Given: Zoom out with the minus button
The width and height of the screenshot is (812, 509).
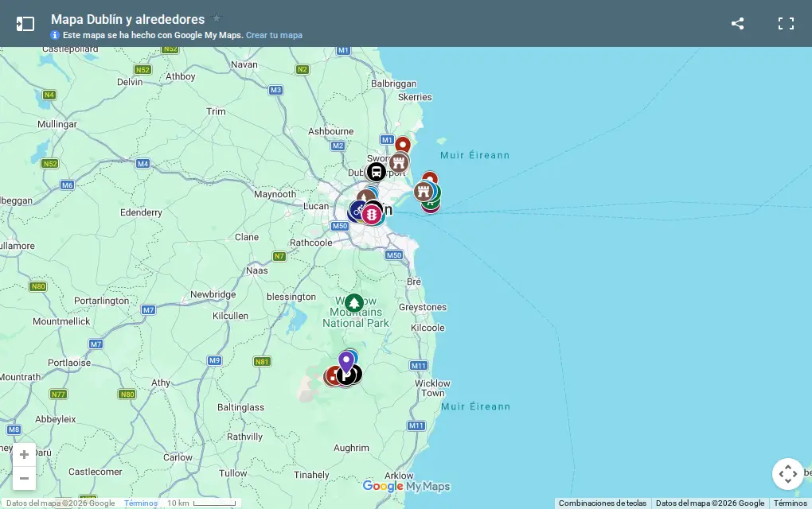Looking at the screenshot, I should [24, 479].
